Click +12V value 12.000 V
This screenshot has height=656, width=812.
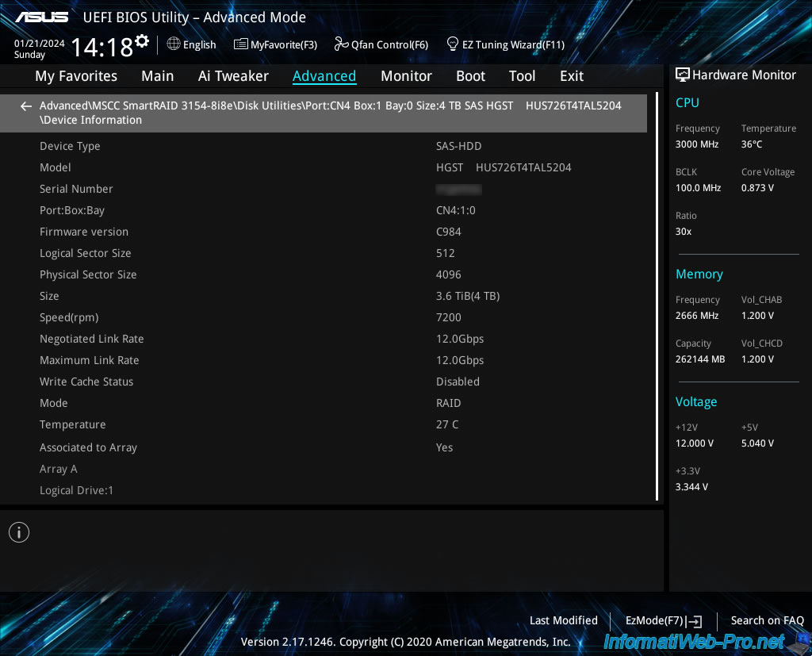[695, 443]
